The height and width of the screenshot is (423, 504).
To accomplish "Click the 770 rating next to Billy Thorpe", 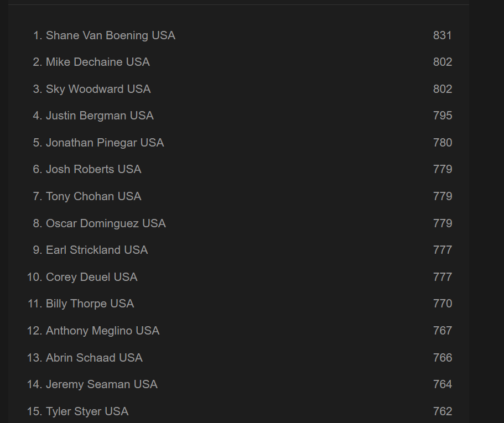I will (443, 304).
